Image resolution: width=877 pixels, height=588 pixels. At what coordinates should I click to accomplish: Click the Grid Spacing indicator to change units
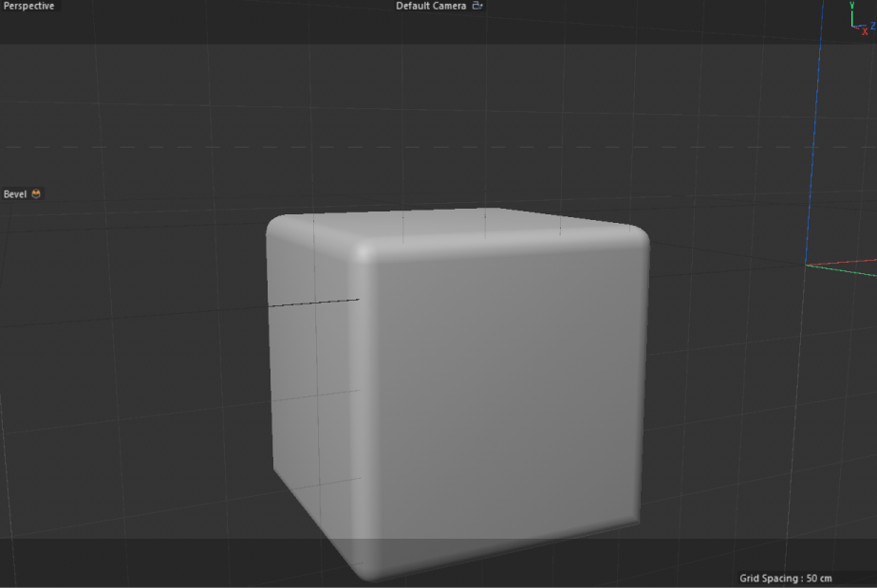point(788,578)
